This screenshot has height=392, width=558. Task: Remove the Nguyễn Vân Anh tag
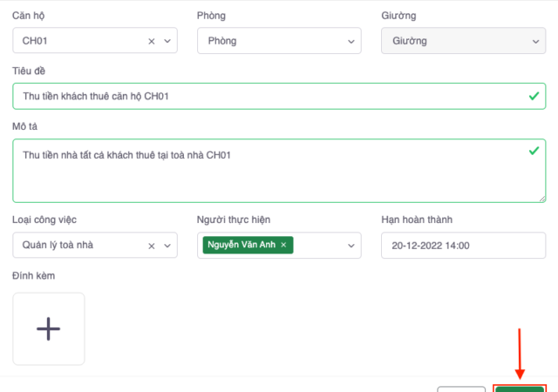(x=283, y=246)
